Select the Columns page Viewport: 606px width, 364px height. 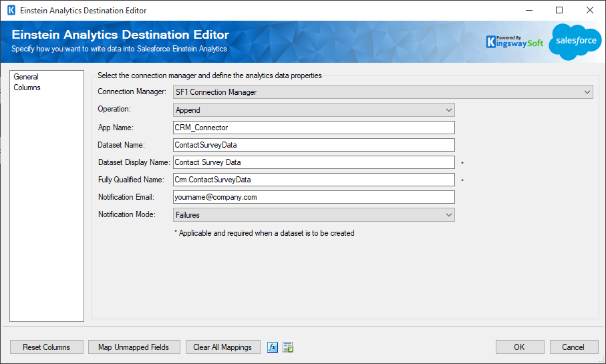27,87
